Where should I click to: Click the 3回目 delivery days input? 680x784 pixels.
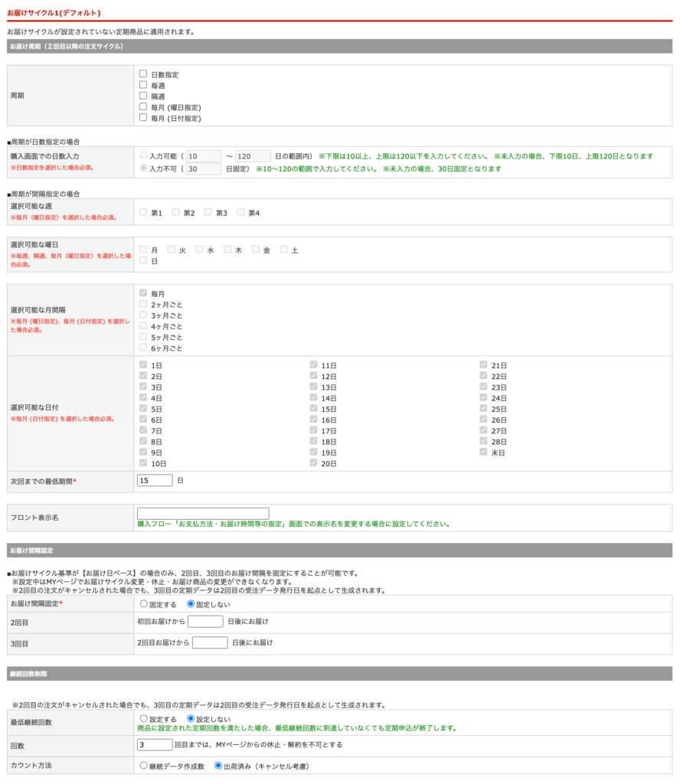point(210,642)
